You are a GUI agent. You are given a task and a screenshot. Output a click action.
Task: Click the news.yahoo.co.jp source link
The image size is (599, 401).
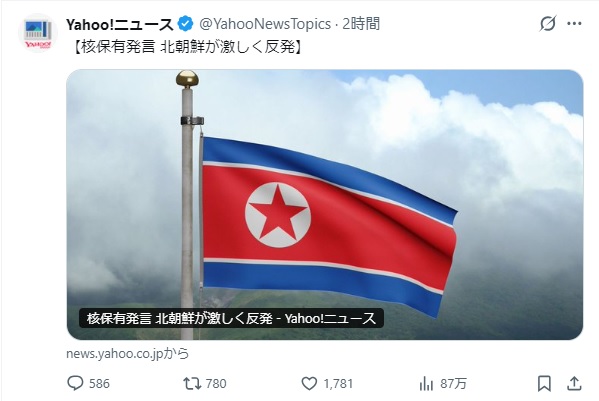[x=128, y=354]
